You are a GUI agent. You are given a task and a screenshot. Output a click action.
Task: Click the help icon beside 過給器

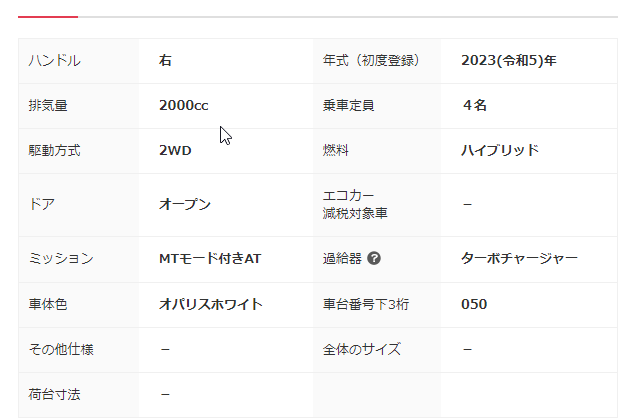374,258
